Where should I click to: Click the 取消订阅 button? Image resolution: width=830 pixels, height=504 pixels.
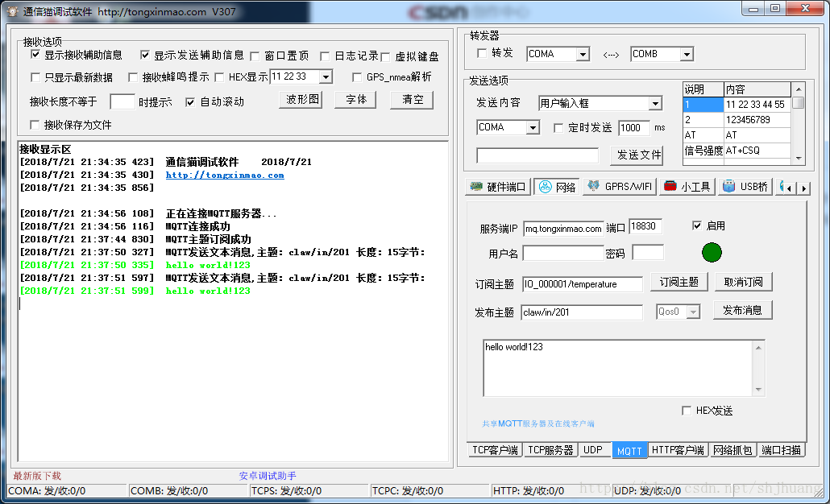[743, 282]
